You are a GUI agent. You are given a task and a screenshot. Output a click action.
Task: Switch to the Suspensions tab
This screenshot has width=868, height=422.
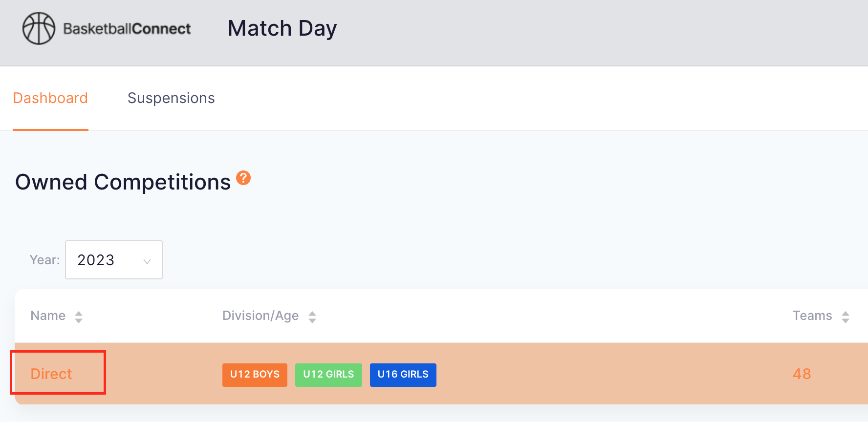click(x=171, y=98)
